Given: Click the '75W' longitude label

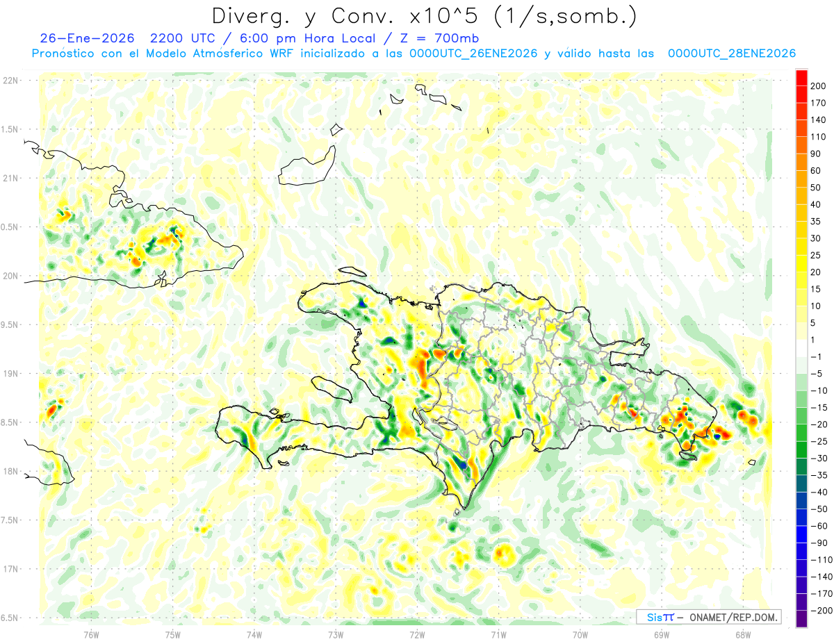Looking at the screenshot, I should 172,634.
